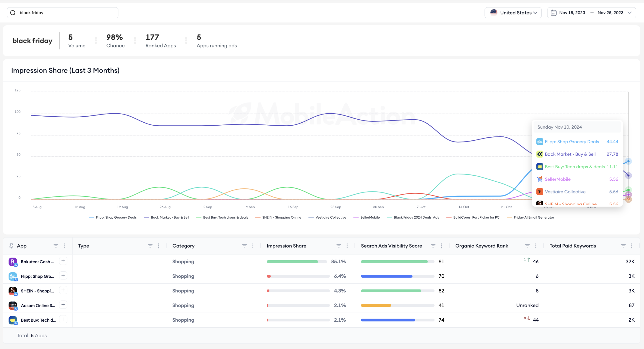Image resolution: width=644 pixels, height=349 pixels.
Task: Toggle Friday AI Email Generator legend series
Action: [531, 218]
